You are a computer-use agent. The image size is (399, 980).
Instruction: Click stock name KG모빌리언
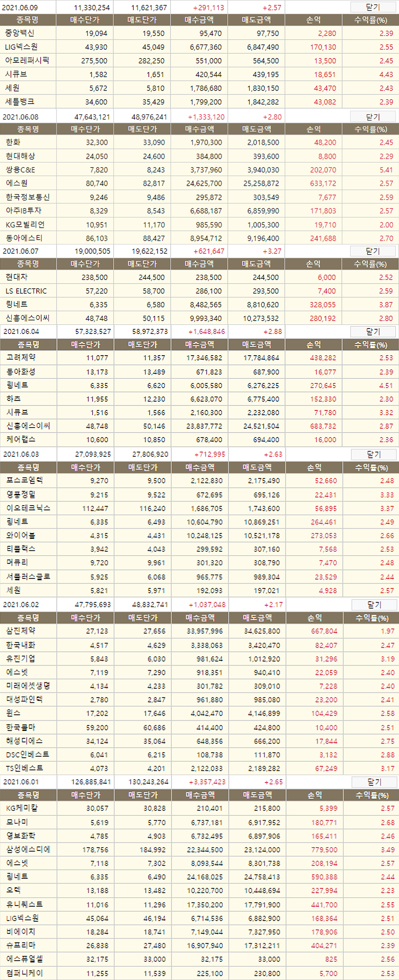(25, 225)
